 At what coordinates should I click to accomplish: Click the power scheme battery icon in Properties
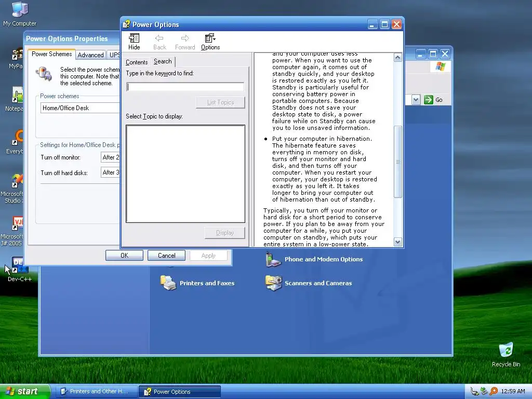point(44,74)
